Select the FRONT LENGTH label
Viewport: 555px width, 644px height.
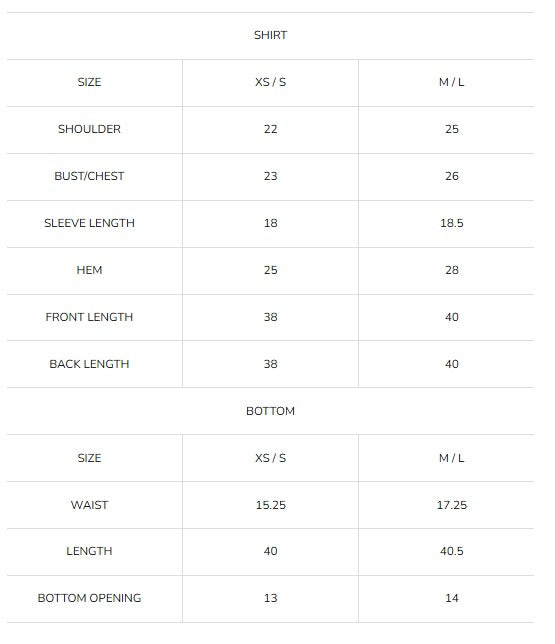click(89, 317)
